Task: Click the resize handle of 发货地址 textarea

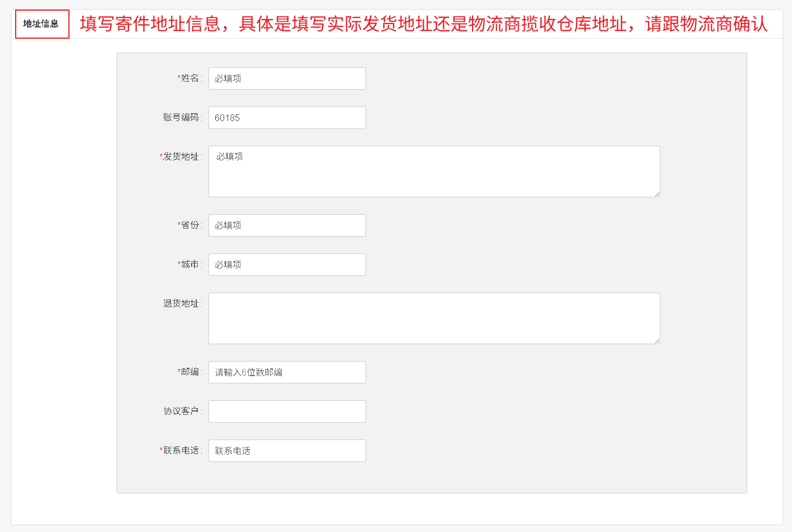Action: [657, 194]
